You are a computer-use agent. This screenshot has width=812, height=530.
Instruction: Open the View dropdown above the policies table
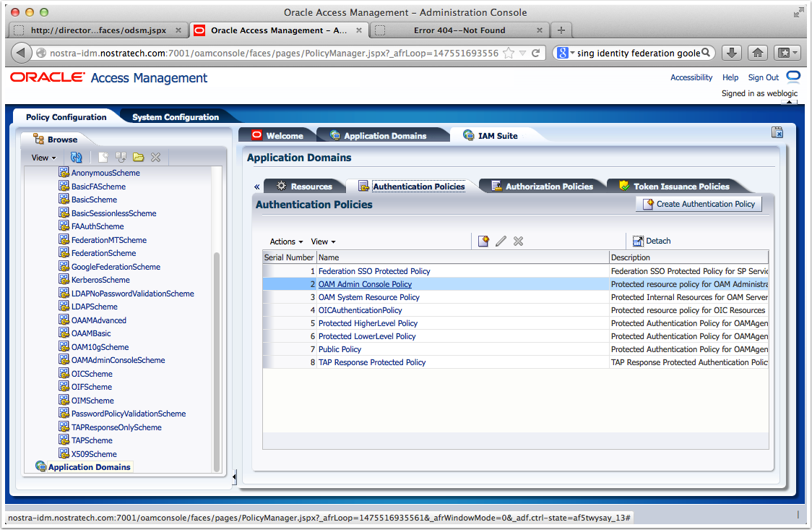tap(323, 241)
